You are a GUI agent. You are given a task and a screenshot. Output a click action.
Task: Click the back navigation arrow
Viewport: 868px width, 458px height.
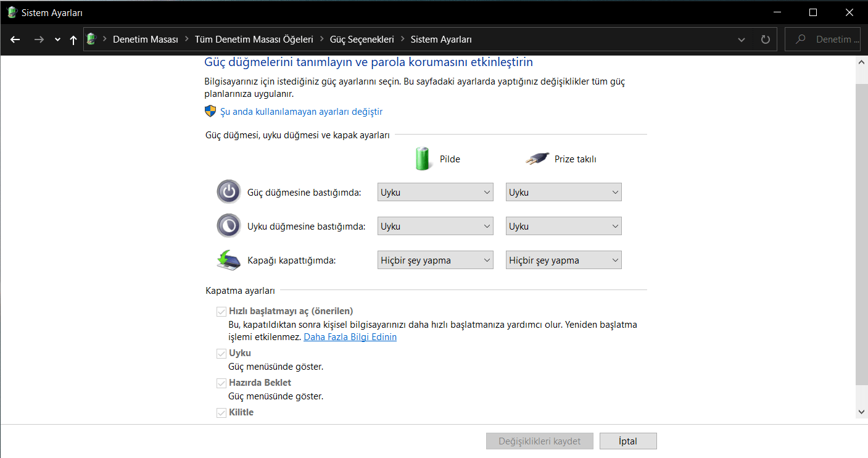coord(15,40)
